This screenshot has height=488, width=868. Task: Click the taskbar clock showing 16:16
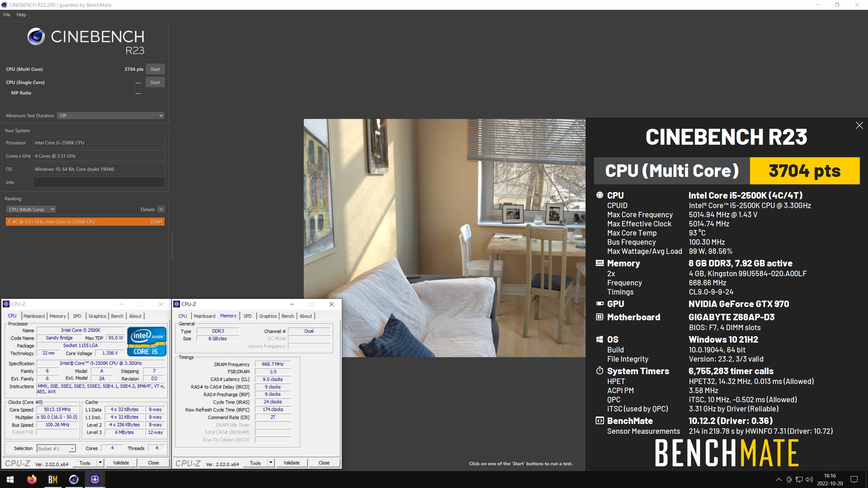[x=830, y=480]
